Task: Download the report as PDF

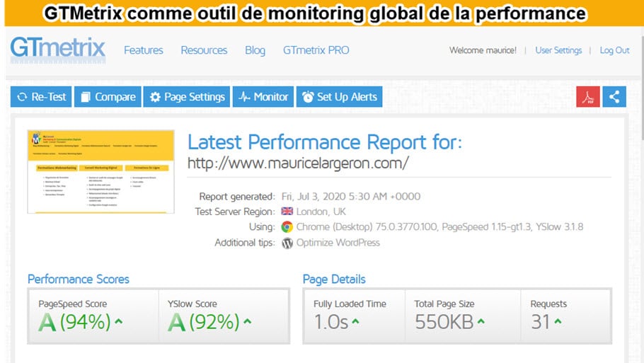Action: (x=587, y=96)
